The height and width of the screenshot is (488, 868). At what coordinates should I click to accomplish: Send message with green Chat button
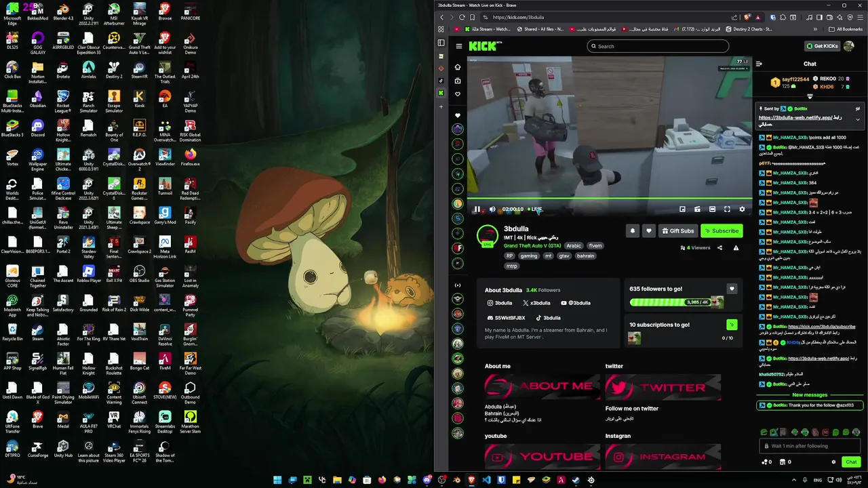click(851, 462)
